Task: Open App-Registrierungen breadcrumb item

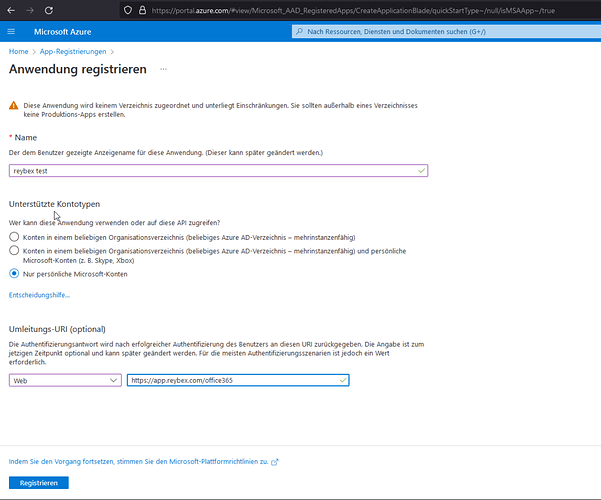Action: click(x=73, y=51)
